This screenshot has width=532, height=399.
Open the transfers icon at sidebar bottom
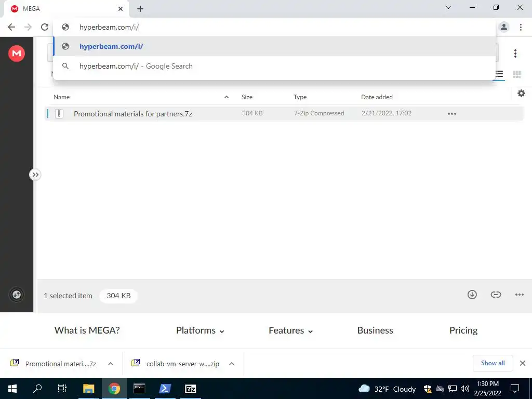tap(17, 295)
